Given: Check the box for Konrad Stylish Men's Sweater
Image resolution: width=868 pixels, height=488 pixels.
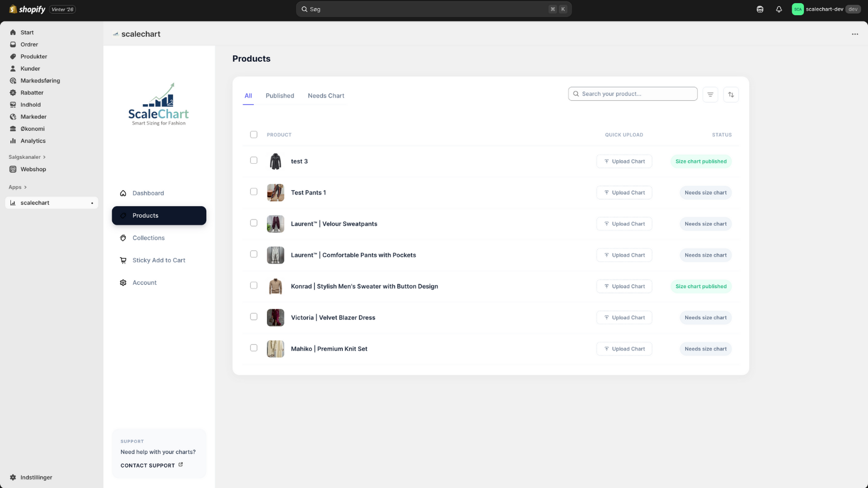Looking at the screenshot, I should pos(254,286).
